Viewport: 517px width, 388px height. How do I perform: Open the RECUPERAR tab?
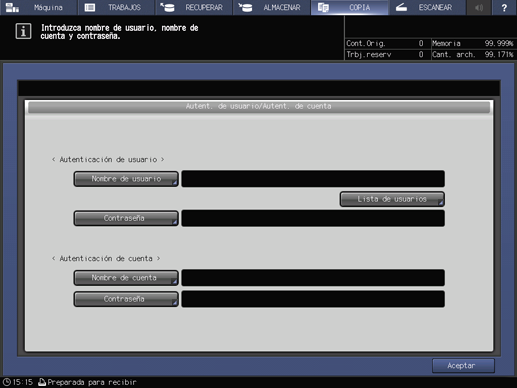click(x=194, y=7)
